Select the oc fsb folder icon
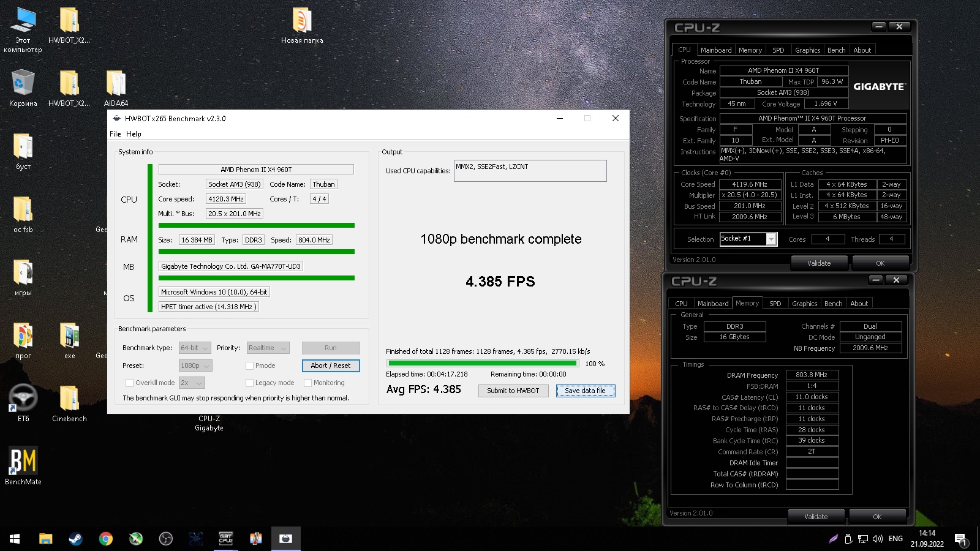Image resolution: width=980 pixels, height=551 pixels. [23, 215]
